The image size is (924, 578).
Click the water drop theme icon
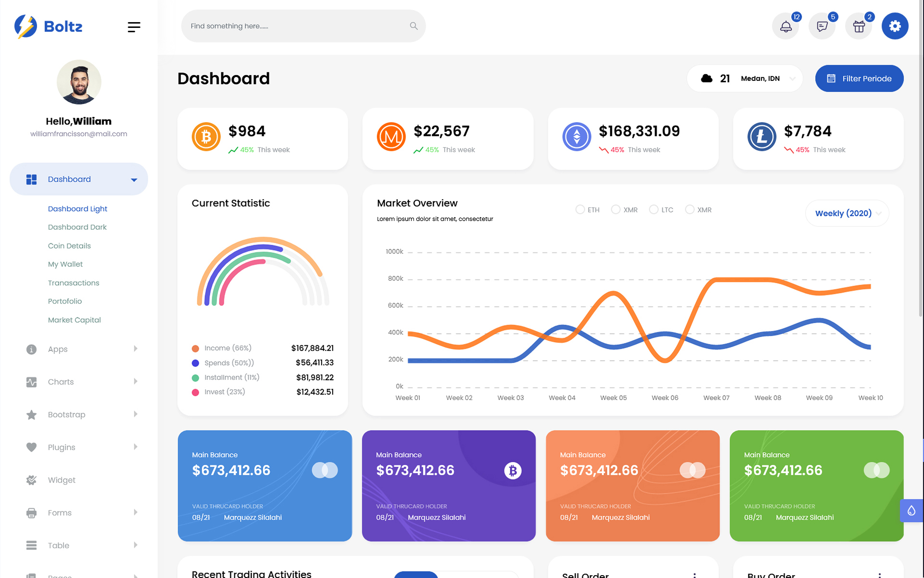(911, 511)
